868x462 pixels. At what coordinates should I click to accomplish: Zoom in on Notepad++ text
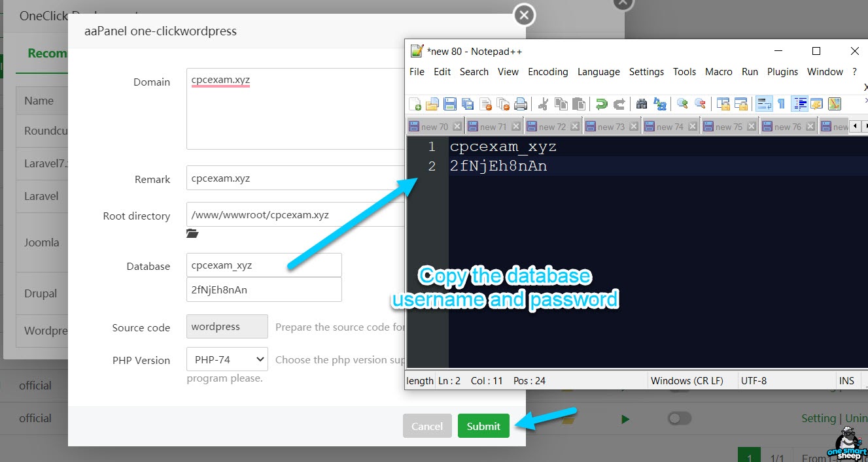(x=682, y=104)
